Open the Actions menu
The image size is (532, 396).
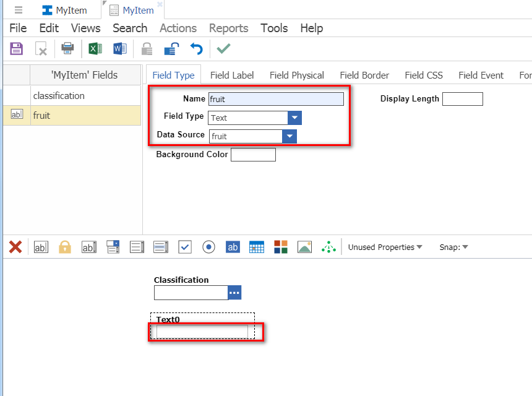click(x=178, y=28)
